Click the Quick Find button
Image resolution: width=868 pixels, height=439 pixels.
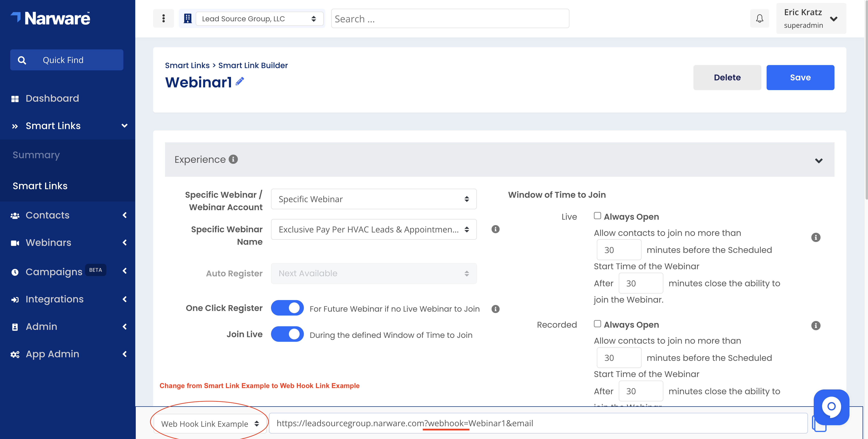coord(67,60)
